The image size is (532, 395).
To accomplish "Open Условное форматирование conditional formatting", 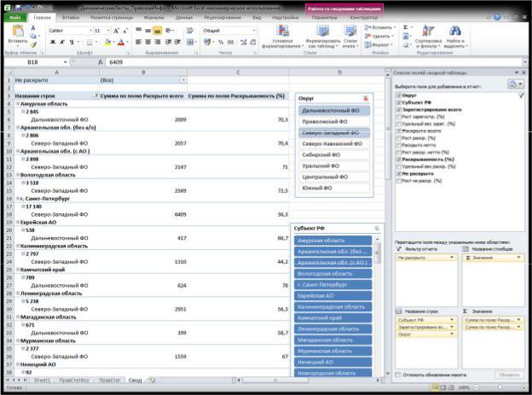I will pyautogui.click(x=283, y=37).
